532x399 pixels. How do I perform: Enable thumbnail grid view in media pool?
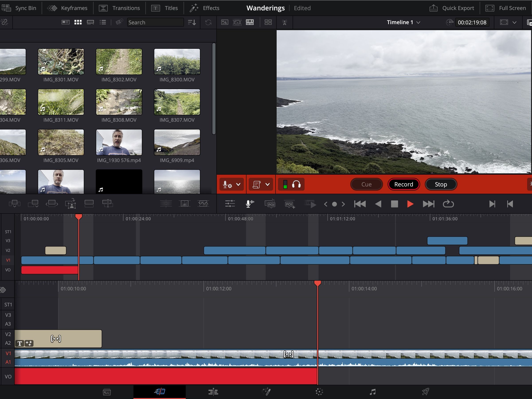78,22
